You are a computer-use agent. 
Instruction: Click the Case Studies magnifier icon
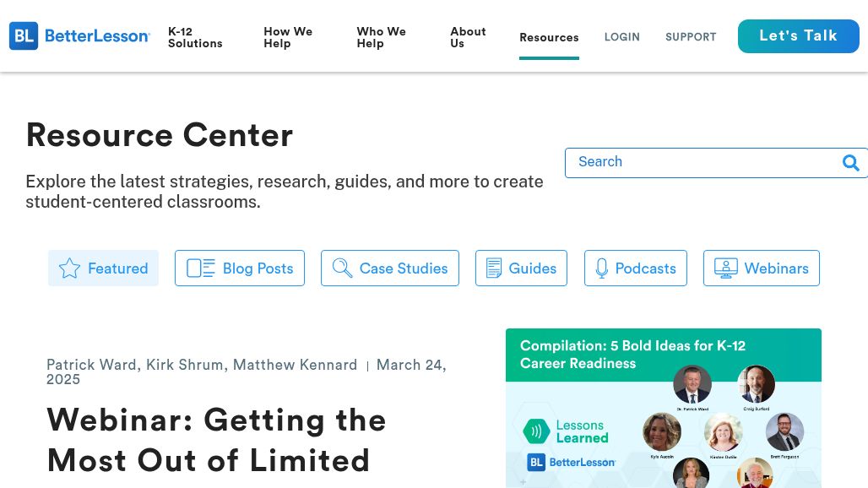coord(342,268)
